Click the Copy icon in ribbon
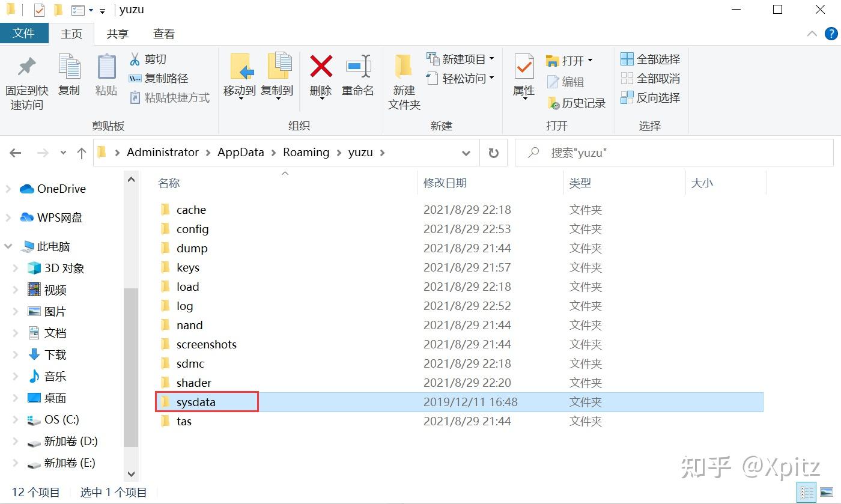Screen dimensions: 841x504 click(69, 67)
